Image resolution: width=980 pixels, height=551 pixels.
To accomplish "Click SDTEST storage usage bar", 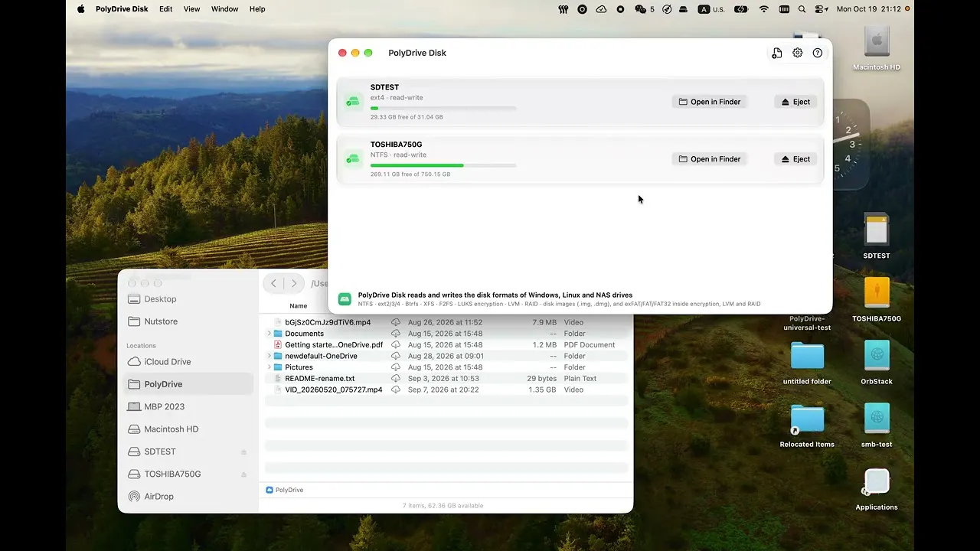I will tap(443, 108).
